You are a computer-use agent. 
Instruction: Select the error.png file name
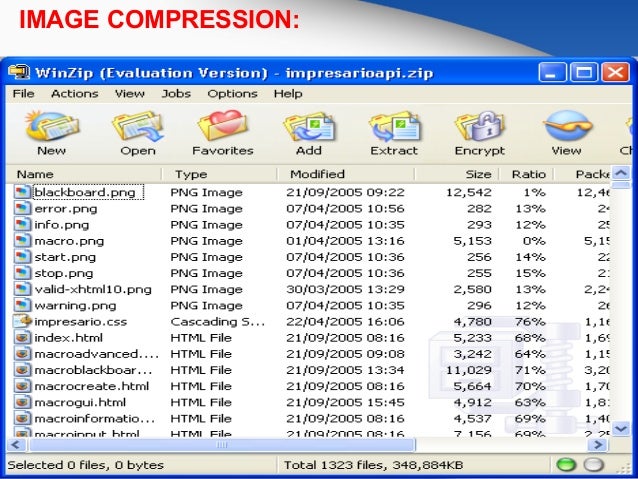click(66, 209)
